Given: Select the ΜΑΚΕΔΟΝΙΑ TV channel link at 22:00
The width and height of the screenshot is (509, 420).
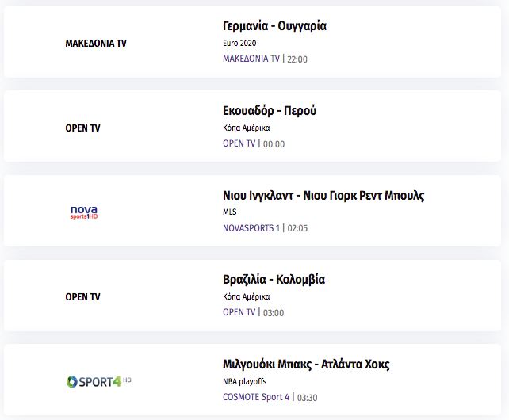Looking at the screenshot, I should tap(251, 59).
